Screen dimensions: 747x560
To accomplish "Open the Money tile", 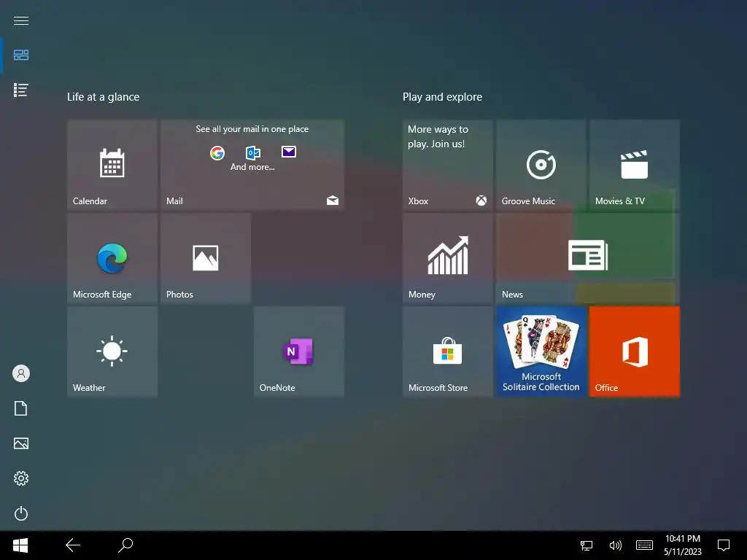I will [x=448, y=257].
